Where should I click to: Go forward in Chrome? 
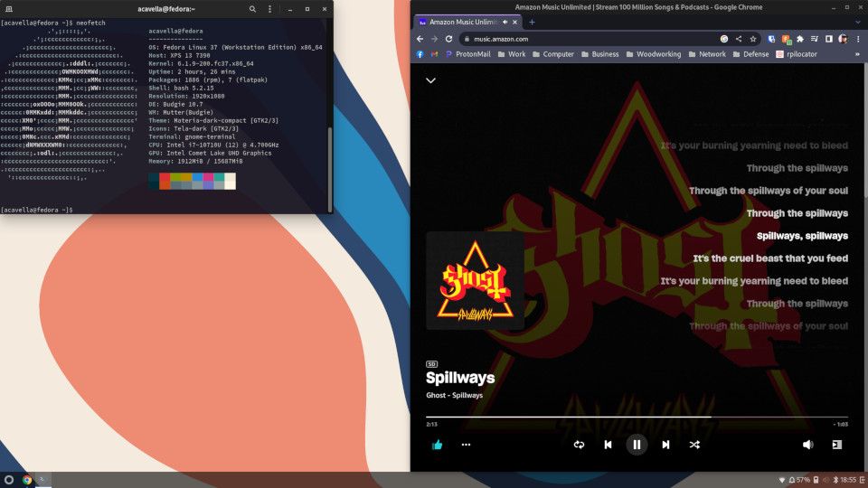click(x=435, y=39)
